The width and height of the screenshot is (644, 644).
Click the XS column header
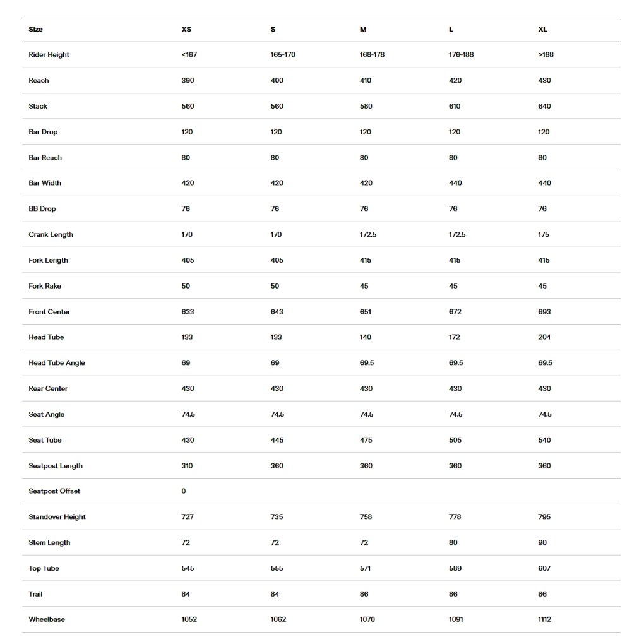[x=186, y=30]
